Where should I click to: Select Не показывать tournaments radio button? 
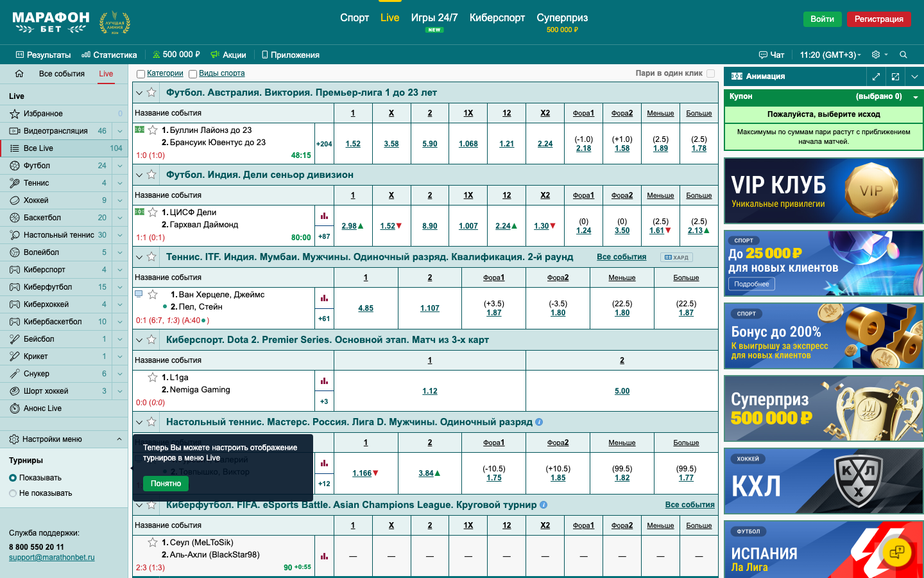click(x=13, y=493)
